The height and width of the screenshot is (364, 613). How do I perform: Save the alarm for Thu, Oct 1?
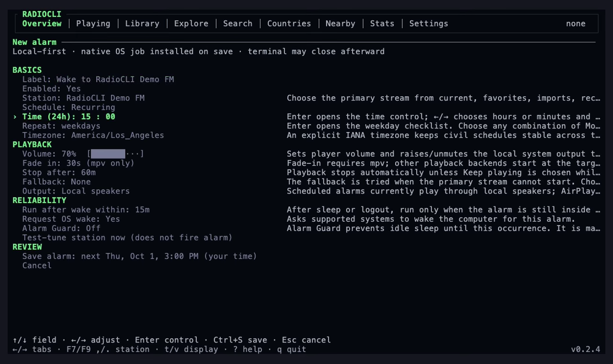[140, 256]
